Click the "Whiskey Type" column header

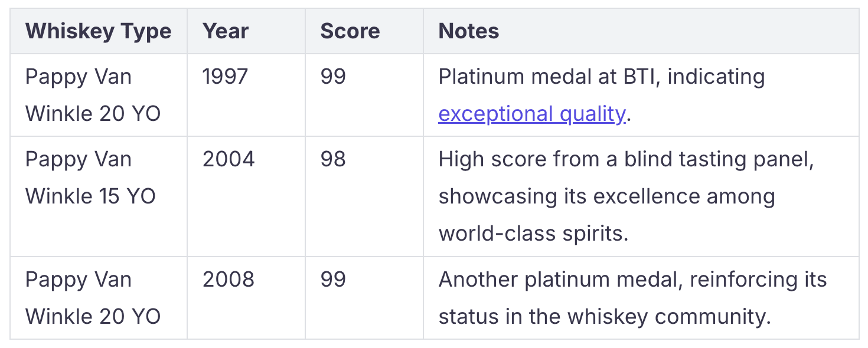tap(99, 31)
